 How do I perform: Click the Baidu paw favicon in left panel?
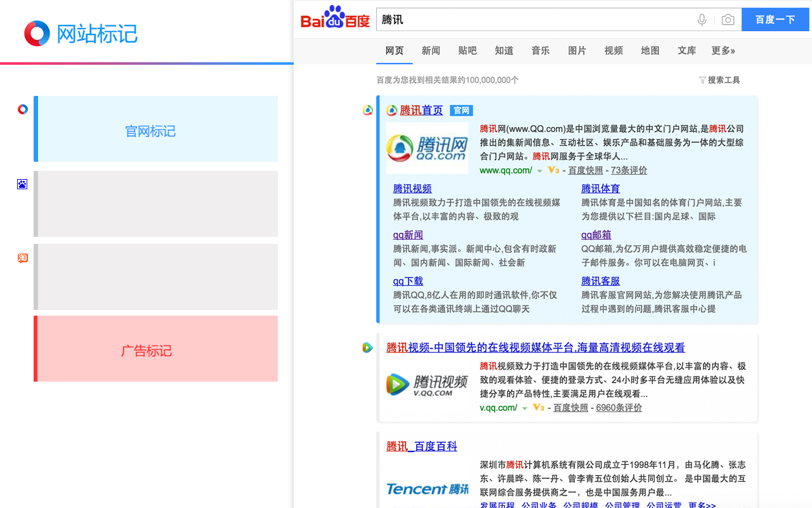(x=22, y=184)
